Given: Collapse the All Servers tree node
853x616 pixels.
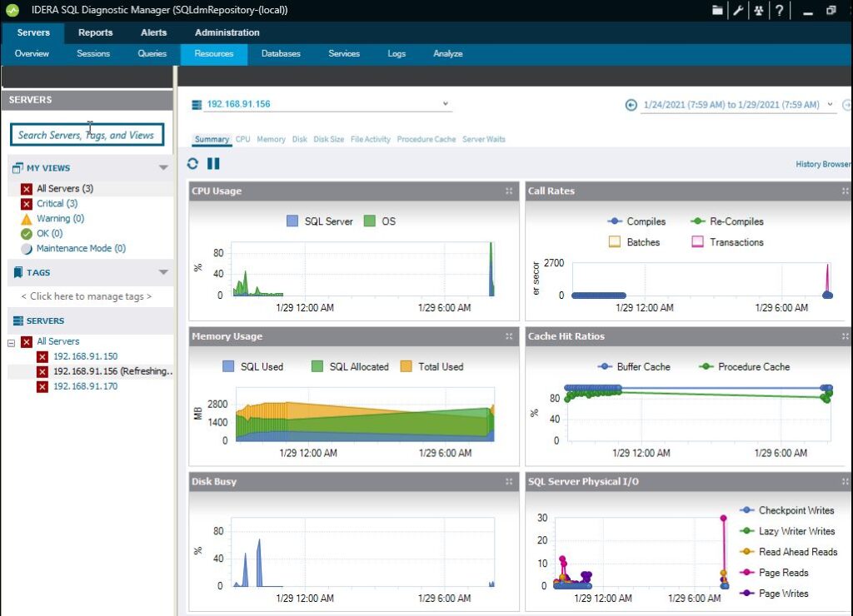Looking at the screenshot, I should (12, 343).
